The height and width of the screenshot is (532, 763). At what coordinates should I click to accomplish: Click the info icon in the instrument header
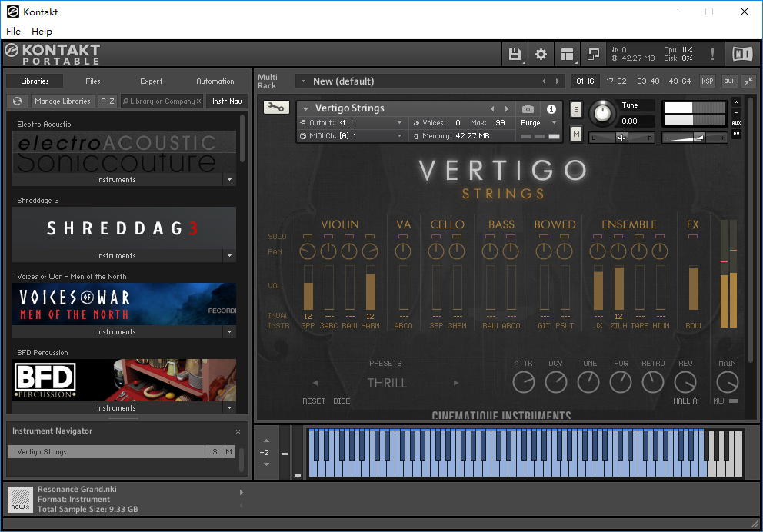point(551,109)
